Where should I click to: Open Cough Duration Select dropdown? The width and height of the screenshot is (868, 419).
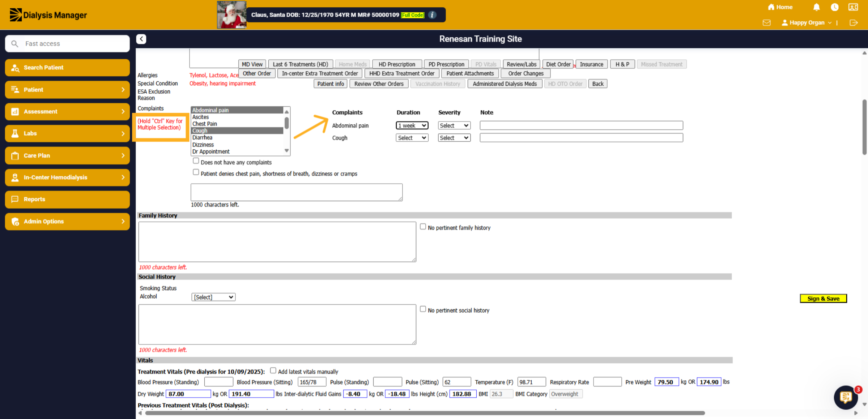(412, 138)
